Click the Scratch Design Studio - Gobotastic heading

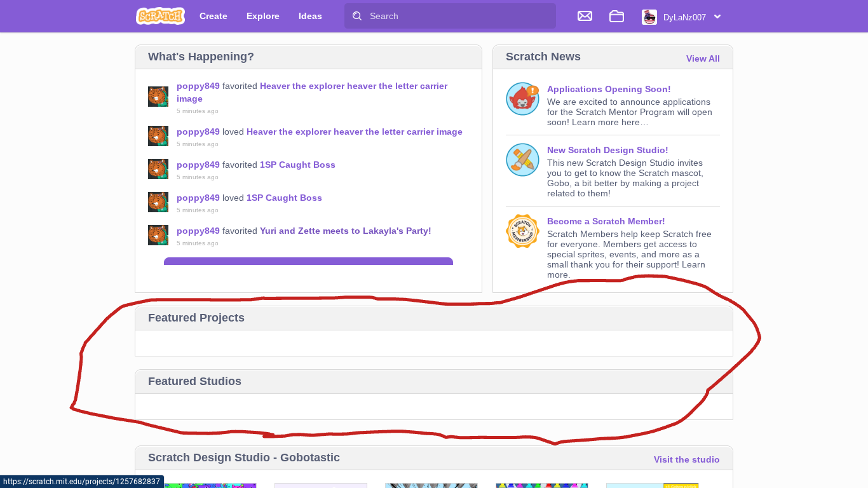[x=244, y=457]
